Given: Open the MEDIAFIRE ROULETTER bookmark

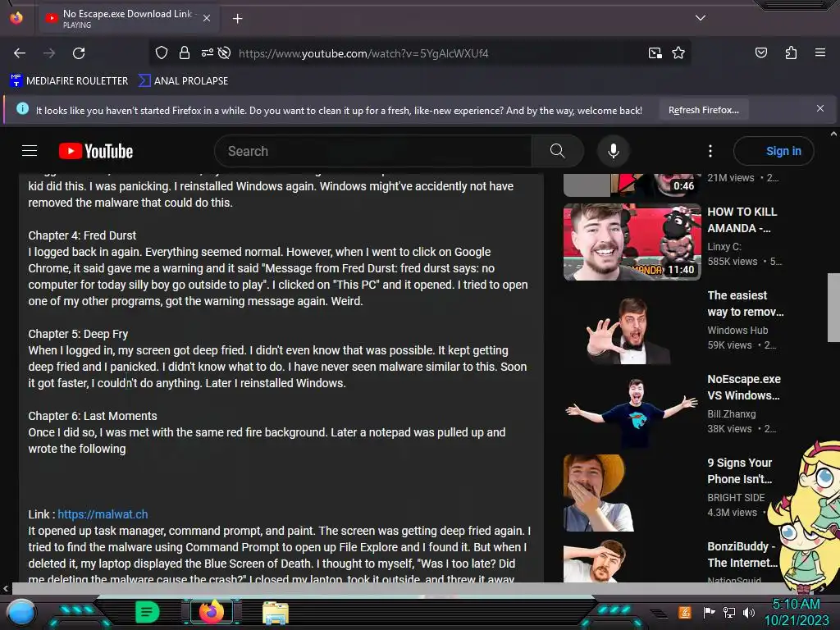Looking at the screenshot, I should [69, 81].
